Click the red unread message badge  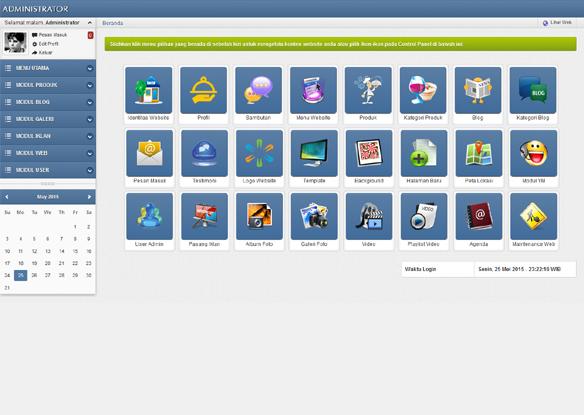[x=90, y=35]
